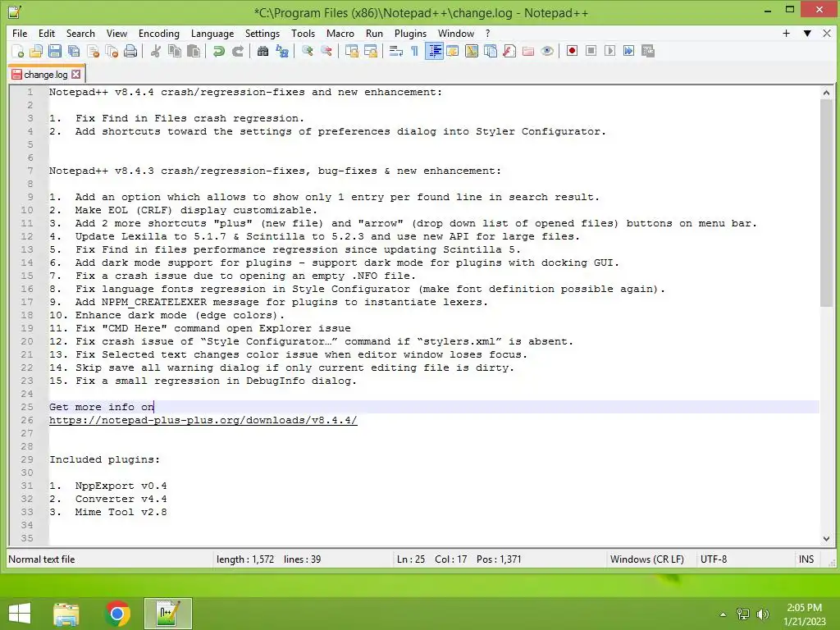The width and height of the screenshot is (840, 630).
Task: Open File Explorer from the taskbar
Action: pos(66,614)
